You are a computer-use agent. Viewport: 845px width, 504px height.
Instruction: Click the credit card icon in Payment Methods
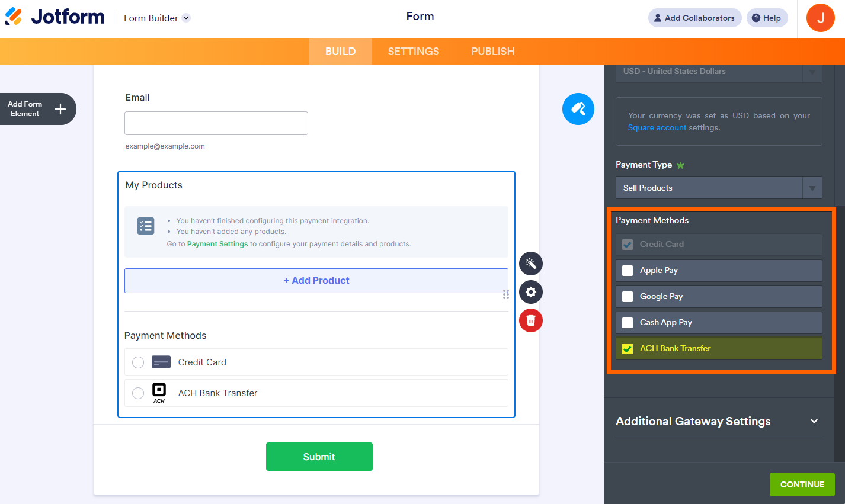[x=161, y=362]
